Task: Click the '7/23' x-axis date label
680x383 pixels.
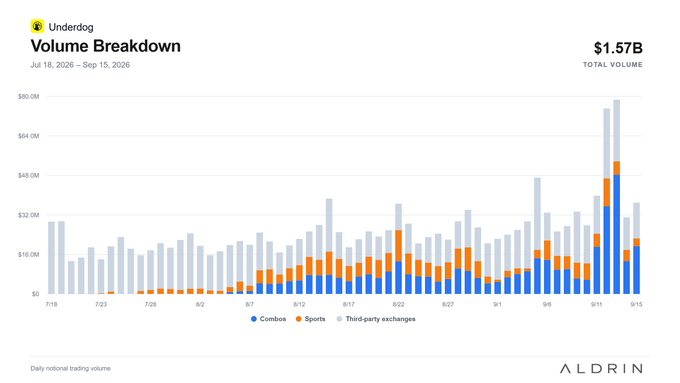Action: click(101, 304)
